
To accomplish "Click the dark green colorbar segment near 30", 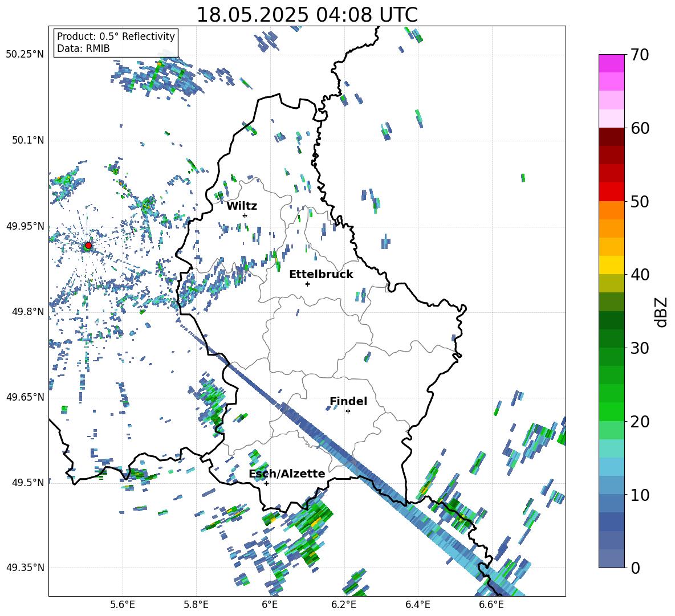I will click(612, 338).
